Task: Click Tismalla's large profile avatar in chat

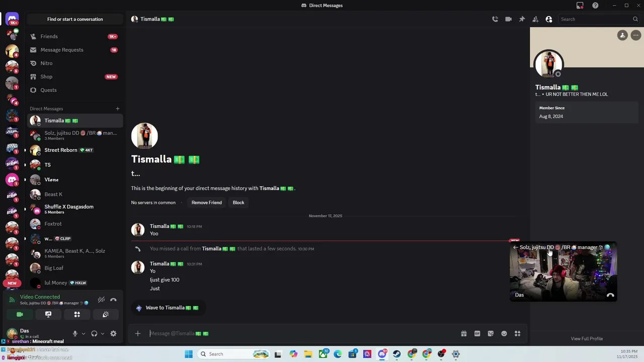Action: coord(144,136)
